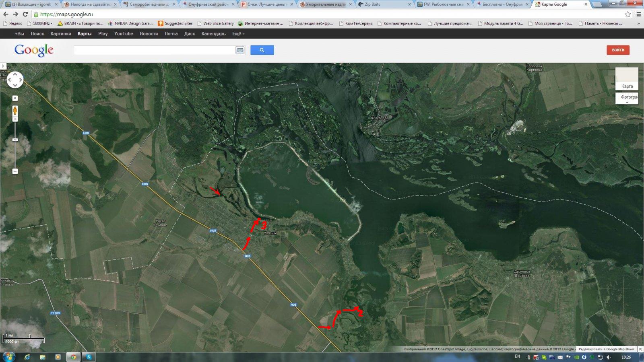Click the zoom out minus button

[15, 171]
